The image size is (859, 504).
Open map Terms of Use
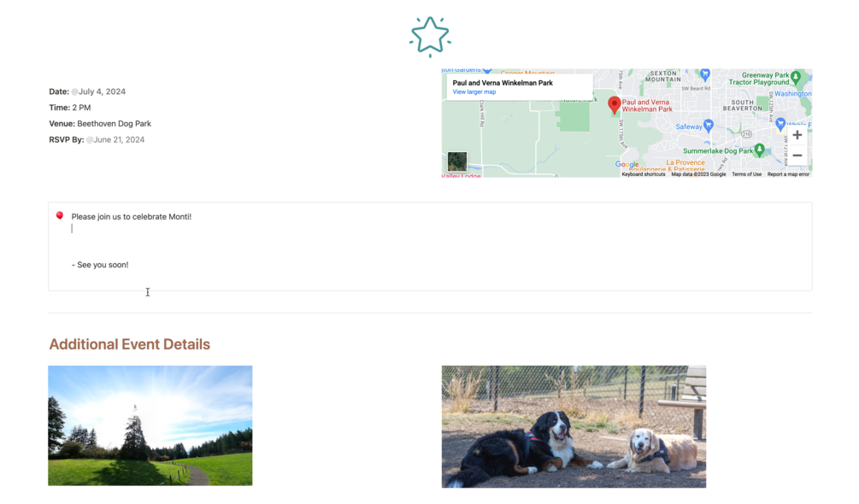[746, 174]
